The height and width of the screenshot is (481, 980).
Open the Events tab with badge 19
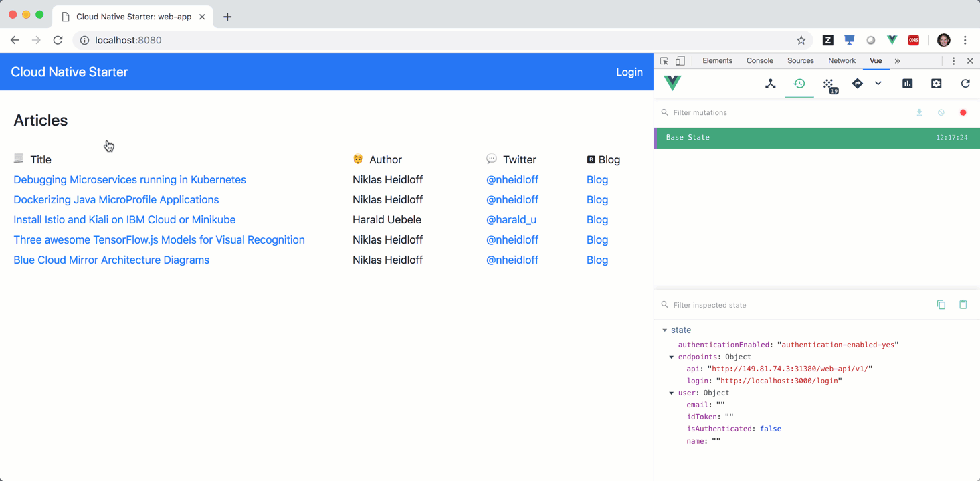click(x=829, y=84)
